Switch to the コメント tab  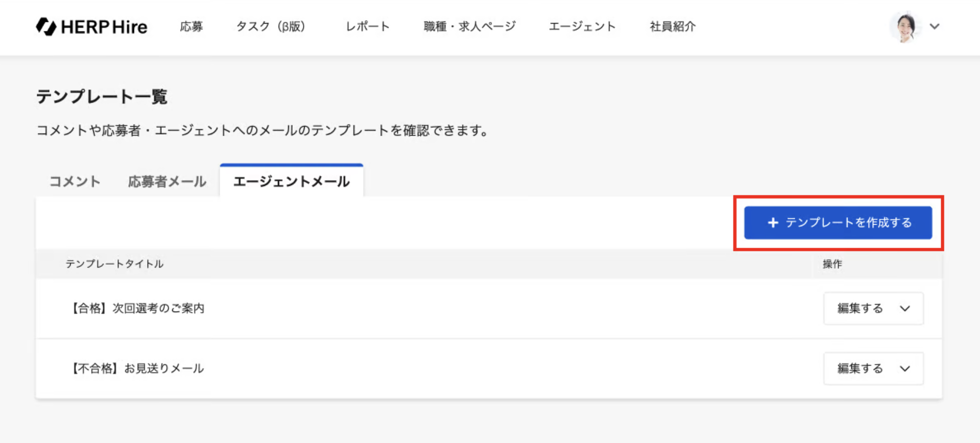(x=75, y=182)
